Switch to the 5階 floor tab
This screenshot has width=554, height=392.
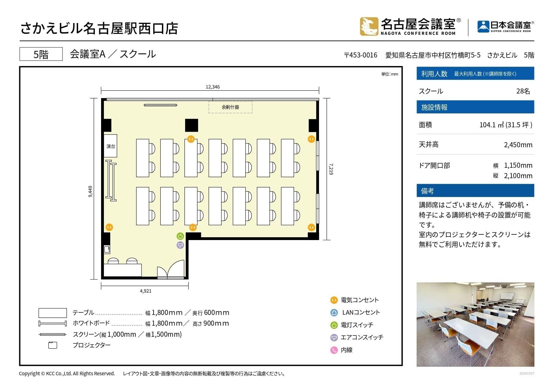tap(41, 54)
